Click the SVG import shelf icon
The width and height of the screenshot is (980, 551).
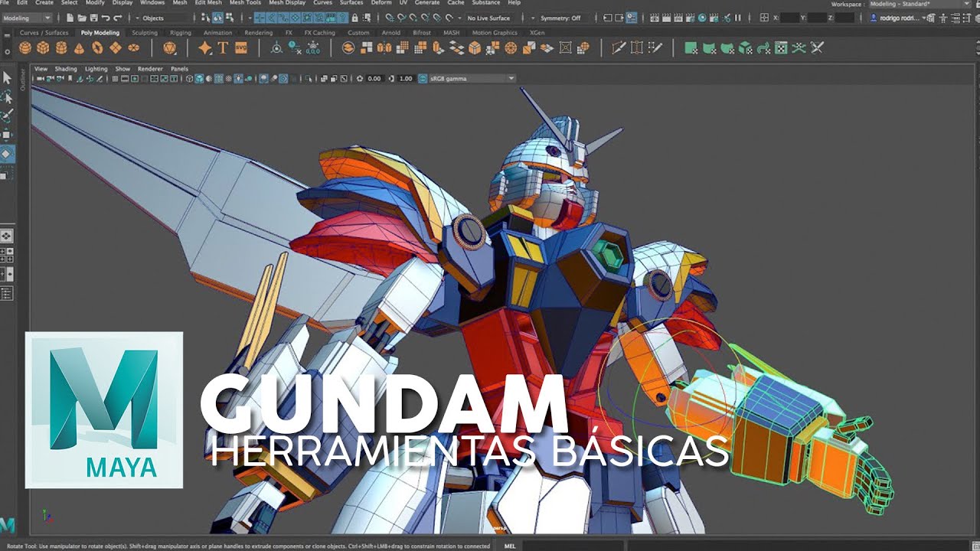pyautogui.click(x=241, y=48)
